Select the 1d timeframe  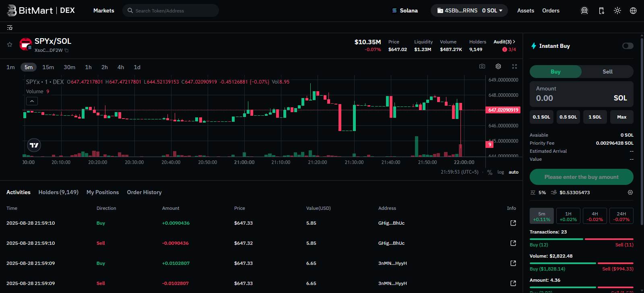click(137, 67)
